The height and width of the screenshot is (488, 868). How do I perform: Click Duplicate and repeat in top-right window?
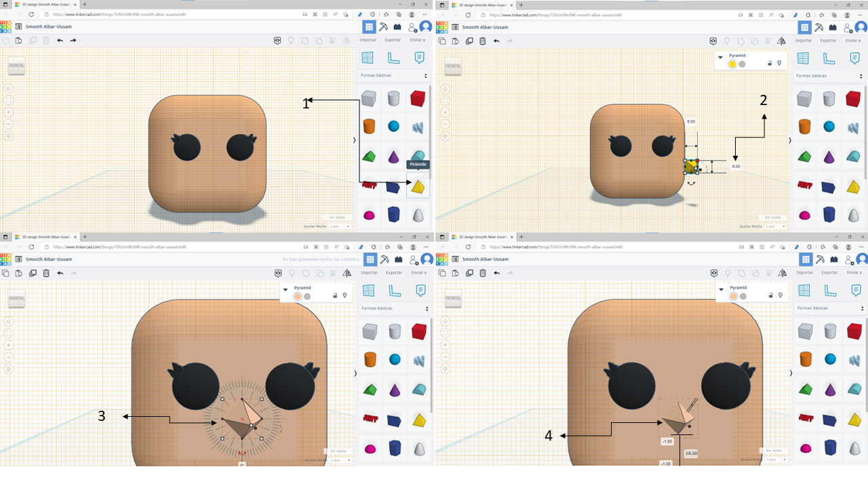click(x=469, y=41)
